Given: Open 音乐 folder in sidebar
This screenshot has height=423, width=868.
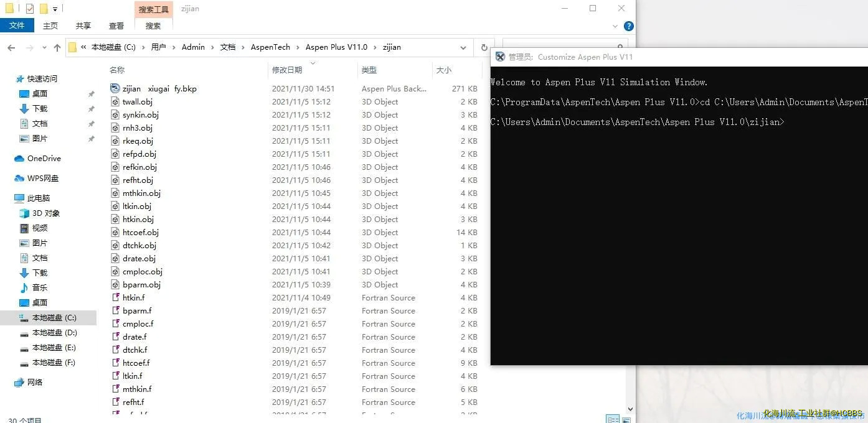Looking at the screenshot, I should point(40,288).
